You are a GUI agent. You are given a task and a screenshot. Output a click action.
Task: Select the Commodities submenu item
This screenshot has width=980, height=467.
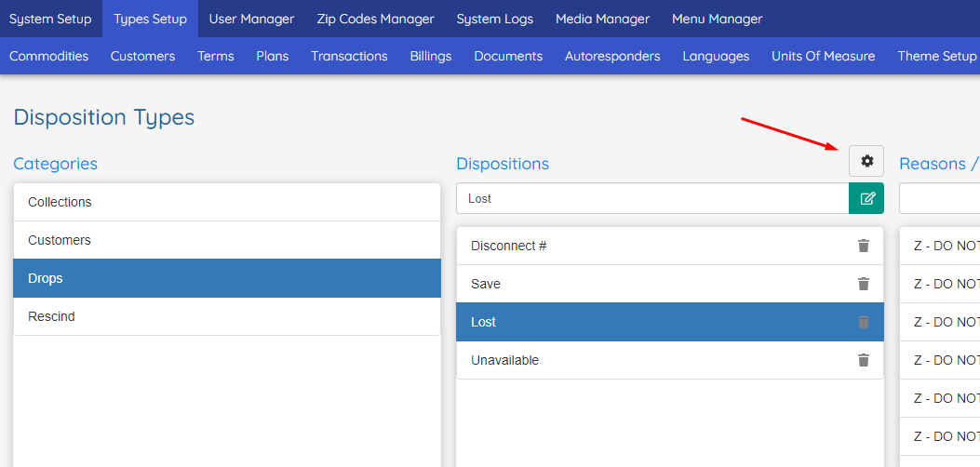tap(48, 56)
